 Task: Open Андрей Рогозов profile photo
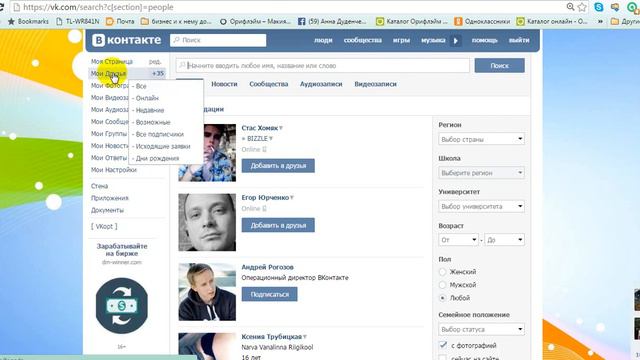point(207,292)
